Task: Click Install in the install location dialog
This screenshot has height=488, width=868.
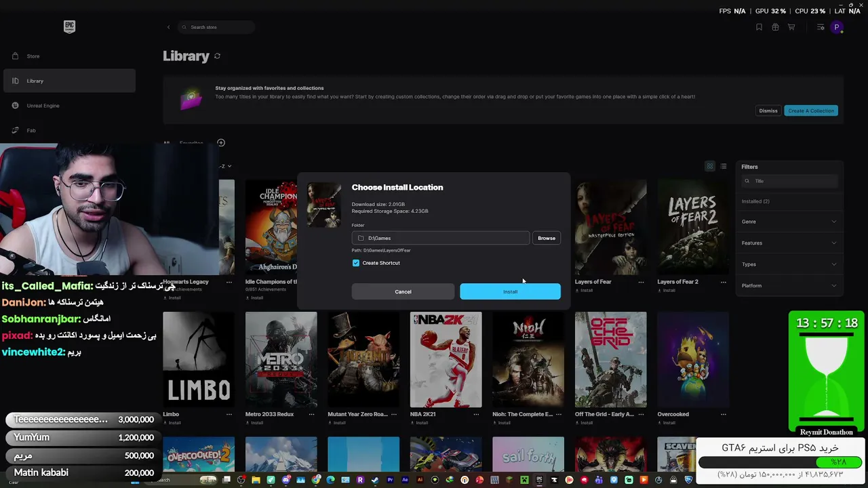Action: pos(510,291)
